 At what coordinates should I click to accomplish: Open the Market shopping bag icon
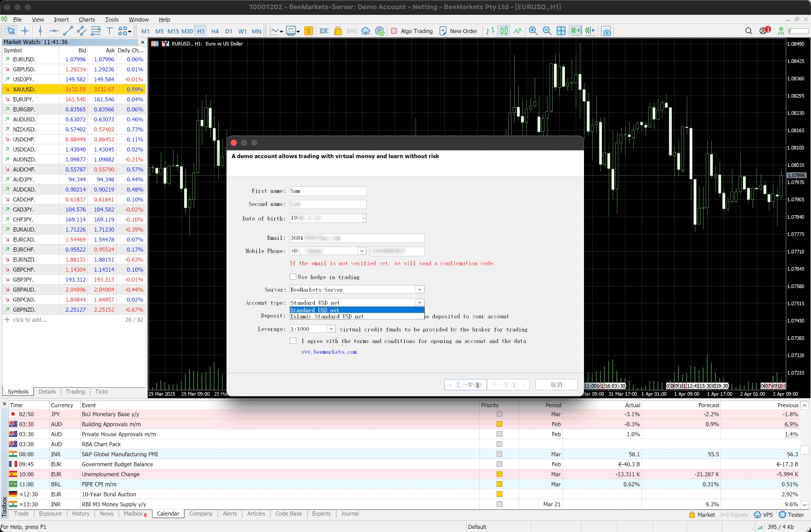(338, 31)
